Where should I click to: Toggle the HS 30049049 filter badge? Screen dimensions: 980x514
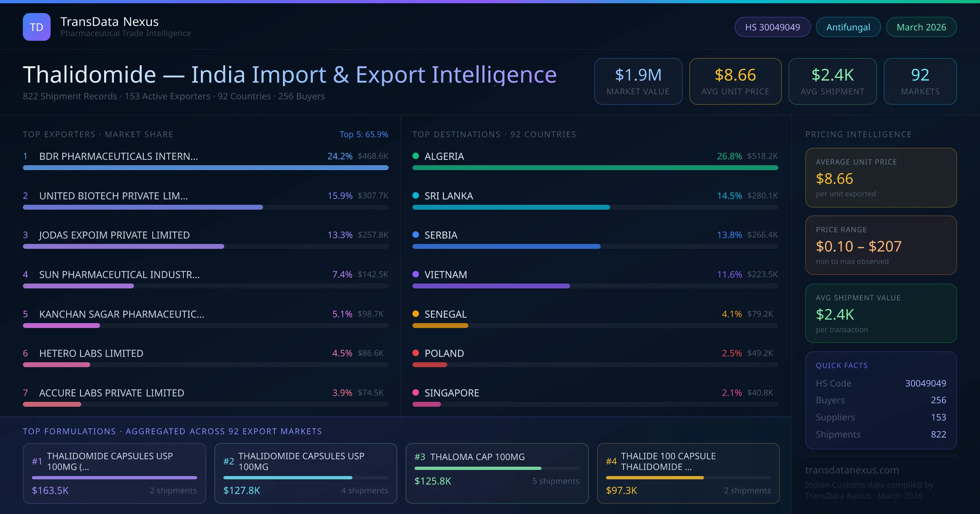(772, 27)
